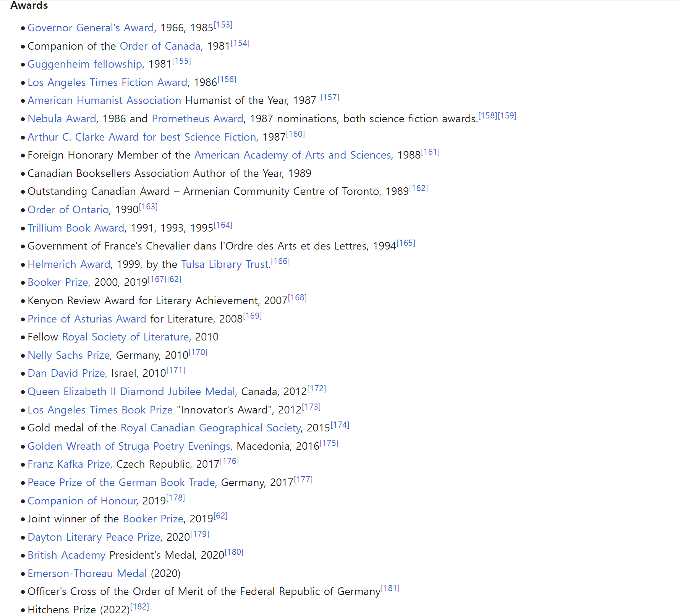Image resolution: width=680 pixels, height=616 pixels.
Task: Follow Royal Society of Literature link
Action: click(125, 337)
